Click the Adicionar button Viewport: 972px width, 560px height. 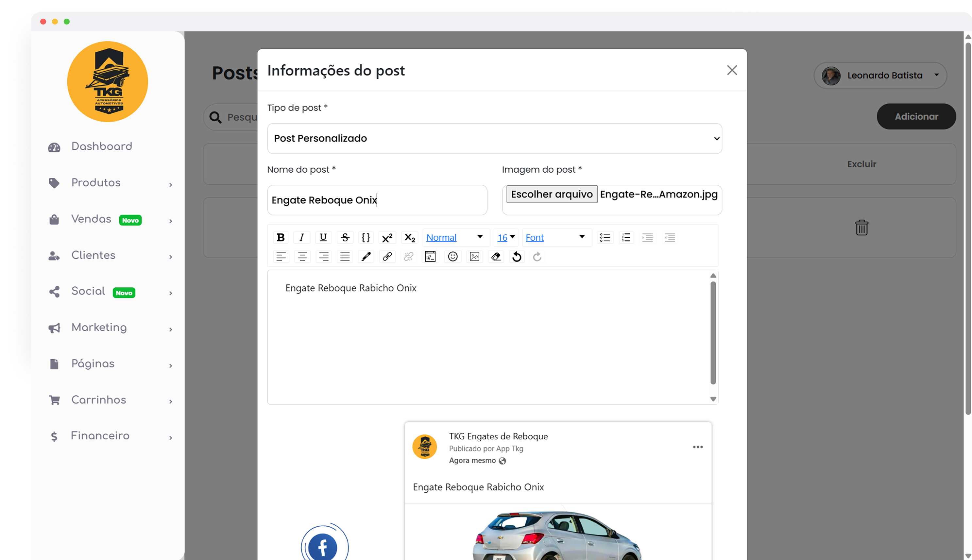click(x=916, y=116)
